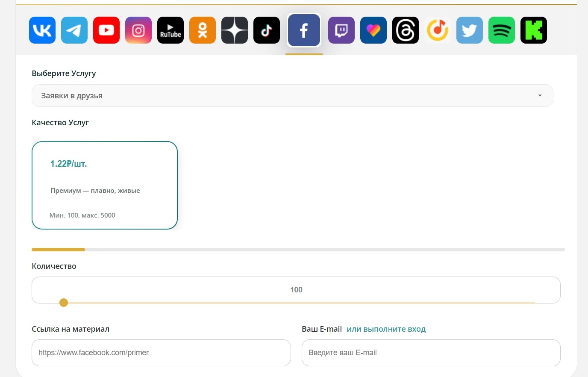This screenshot has height=377, width=588.
Task: Select the Twitter bird icon
Action: 470,30
